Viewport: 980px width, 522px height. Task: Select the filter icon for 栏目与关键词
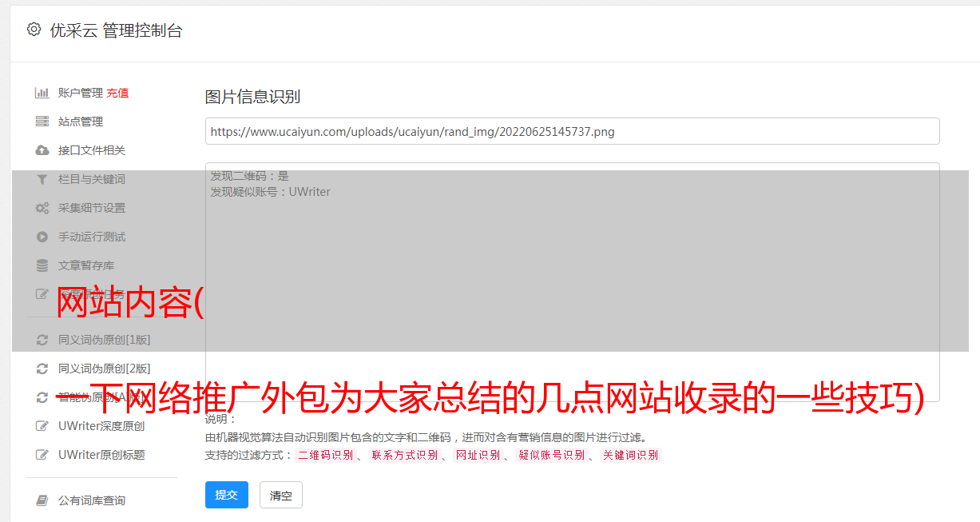[x=42, y=179]
